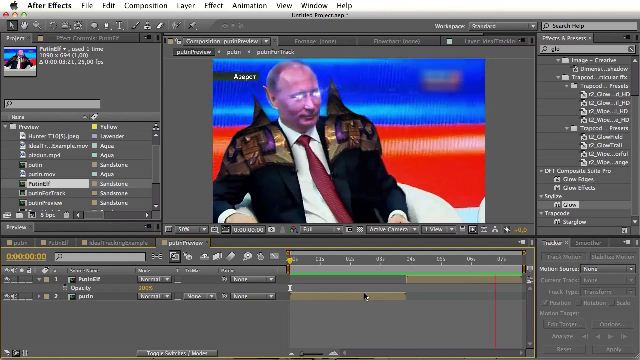
Task: Toggle visibility eye of putin layer
Action: click(x=7, y=297)
